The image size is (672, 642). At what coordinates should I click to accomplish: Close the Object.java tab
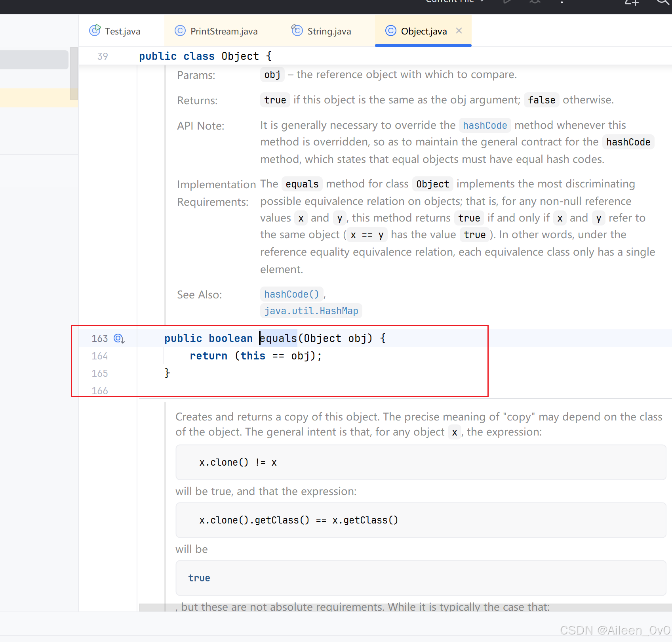[x=459, y=31]
